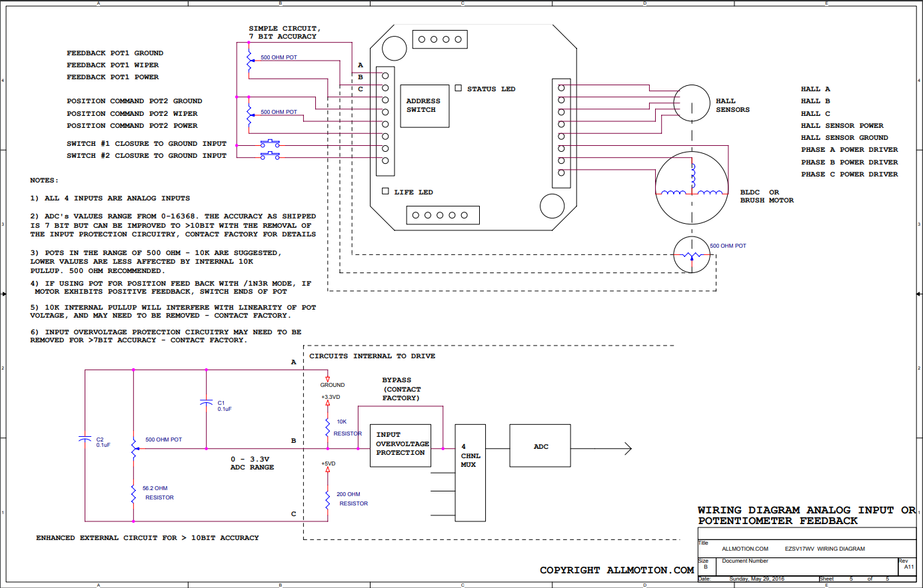Click the 500 OHM POT label beside the motor
Viewport: 923px width, 588px height.
(728, 246)
